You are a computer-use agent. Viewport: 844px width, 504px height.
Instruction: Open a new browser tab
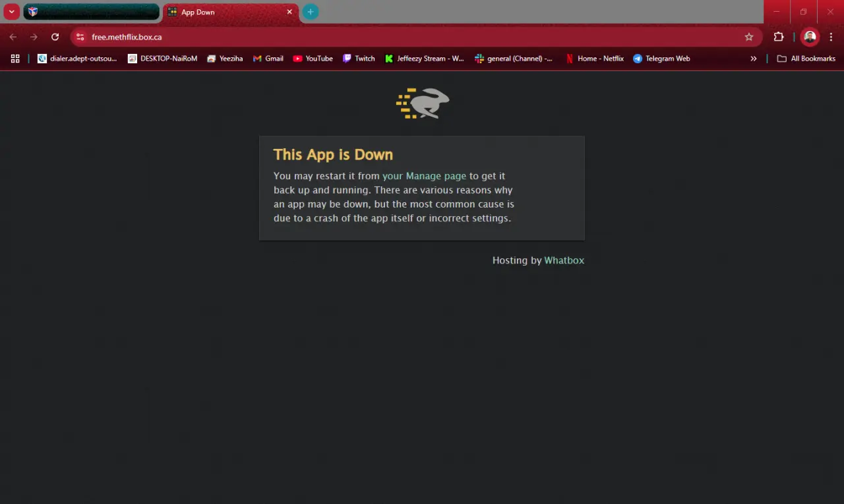(310, 12)
